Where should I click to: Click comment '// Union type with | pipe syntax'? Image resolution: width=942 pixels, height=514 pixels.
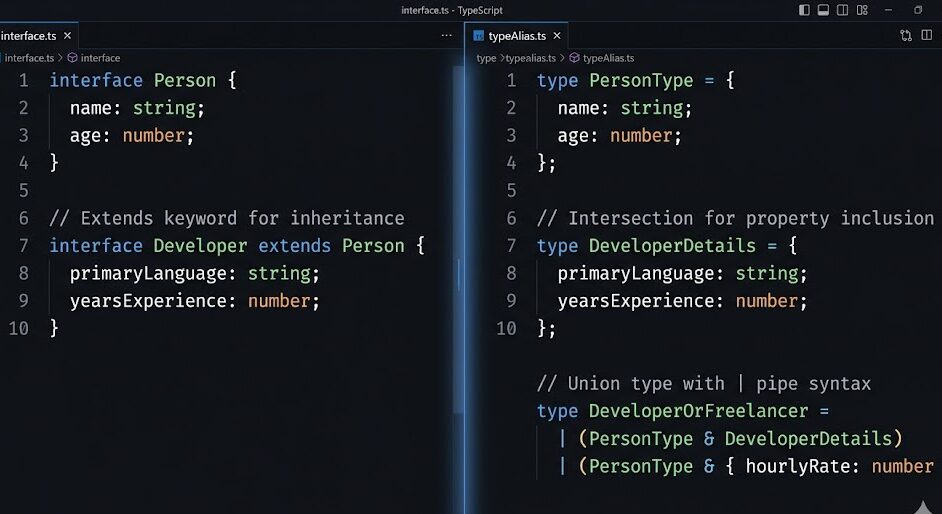point(703,383)
